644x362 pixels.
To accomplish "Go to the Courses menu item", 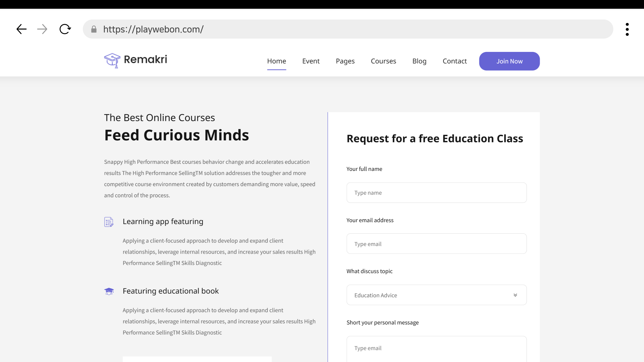I will 383,61.
